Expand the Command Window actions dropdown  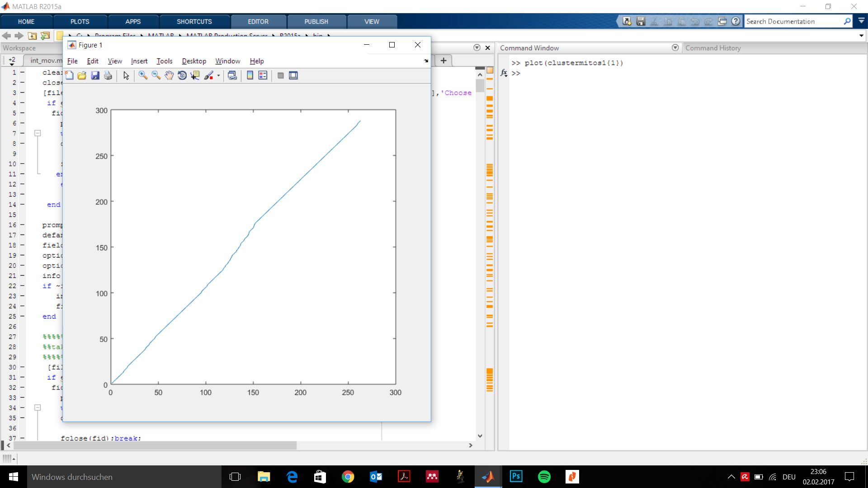point(675,48)
